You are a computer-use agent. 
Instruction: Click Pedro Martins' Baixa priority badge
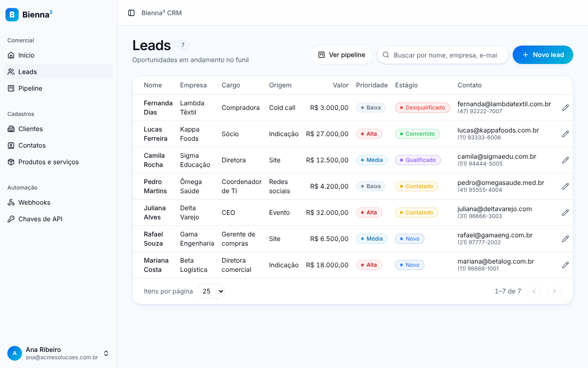(x=371, y=186)
